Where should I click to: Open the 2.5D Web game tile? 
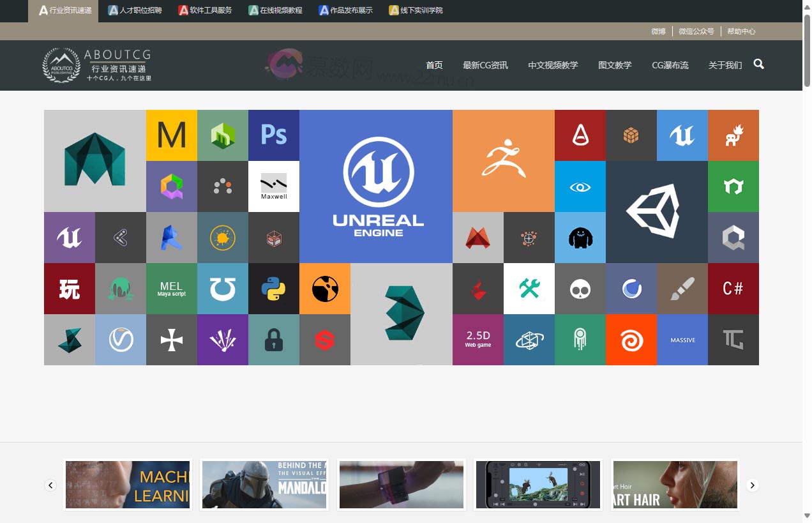pos(477,340)
